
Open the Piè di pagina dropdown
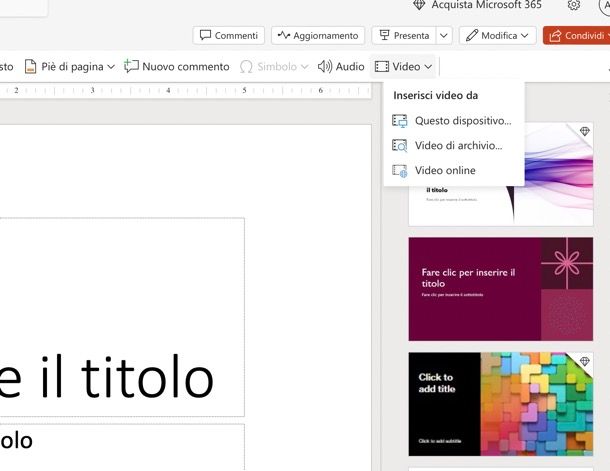(x=70, y=67)
